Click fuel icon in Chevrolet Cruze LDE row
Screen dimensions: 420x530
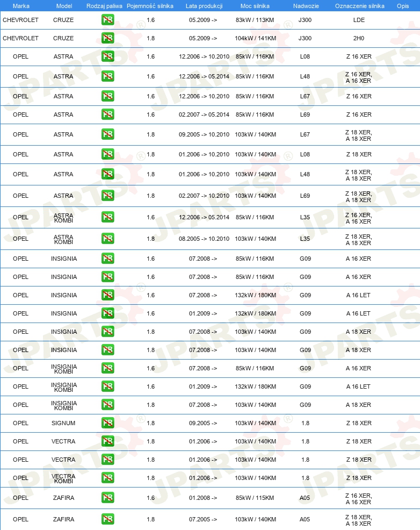pos(108,20)
